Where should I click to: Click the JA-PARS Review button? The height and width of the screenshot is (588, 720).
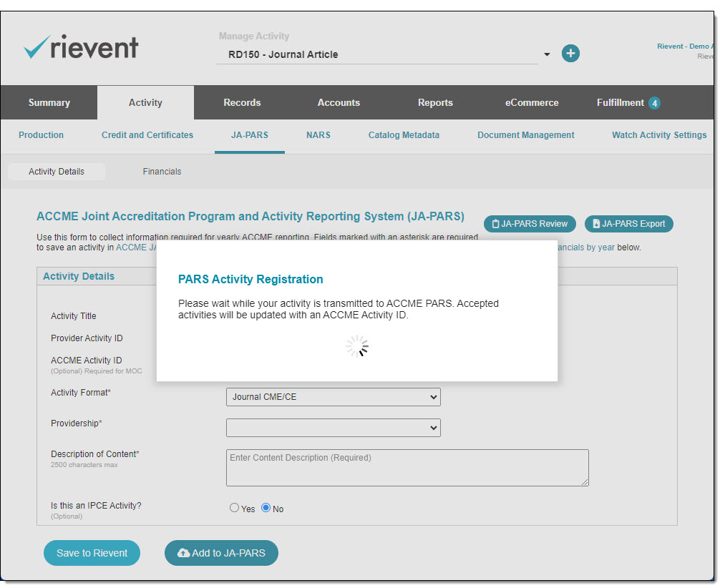click(x=530, y=224)
